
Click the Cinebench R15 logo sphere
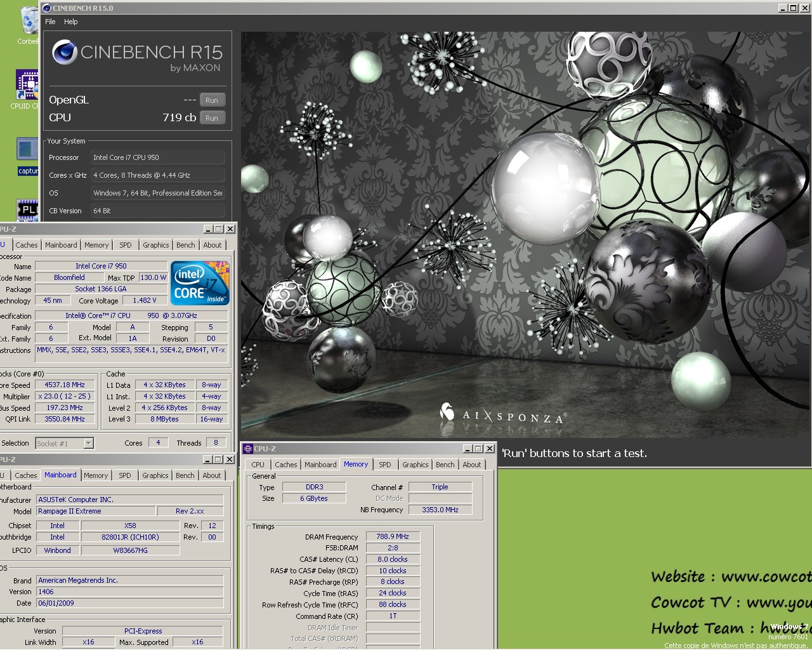pyautogui.click(x=65, y=52)
